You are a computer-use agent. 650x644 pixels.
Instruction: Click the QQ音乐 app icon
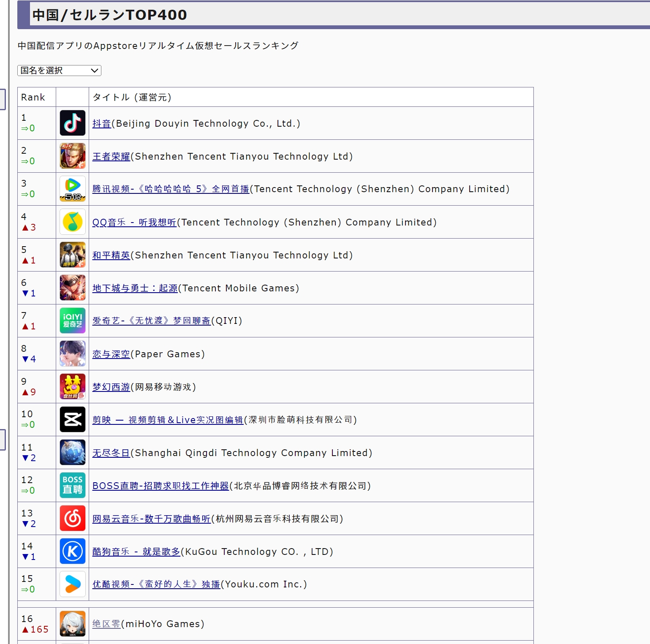click(73, 222)
